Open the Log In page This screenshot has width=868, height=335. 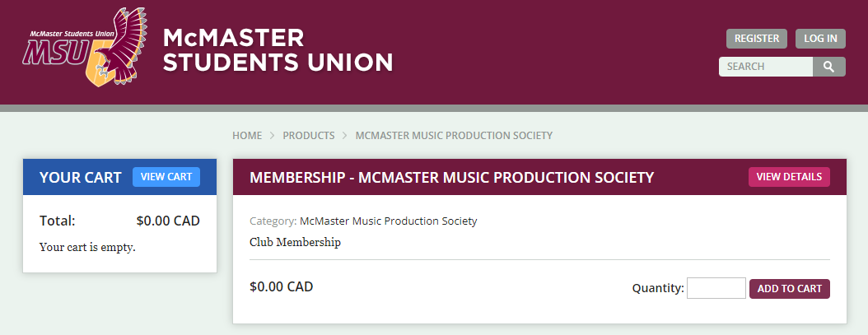pos(820,39)
